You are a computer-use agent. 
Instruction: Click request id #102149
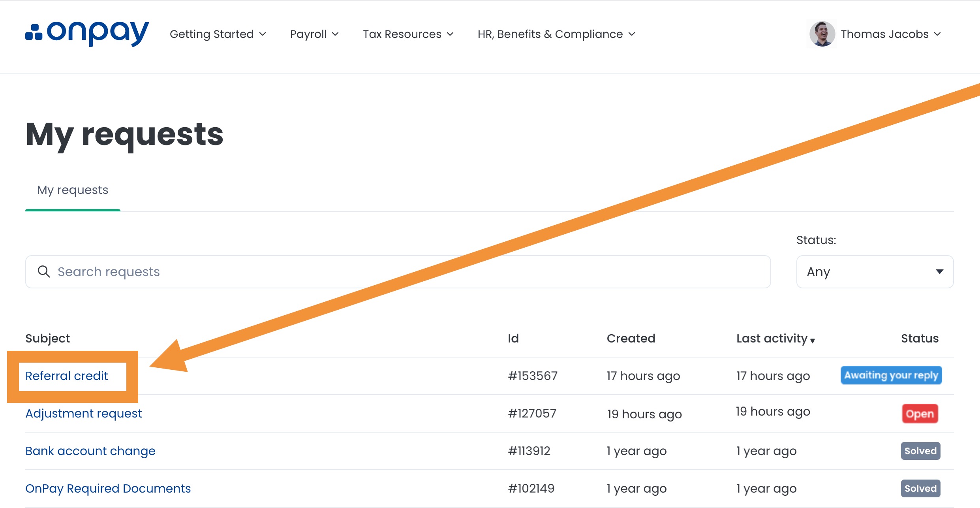[x=531, y=489]
